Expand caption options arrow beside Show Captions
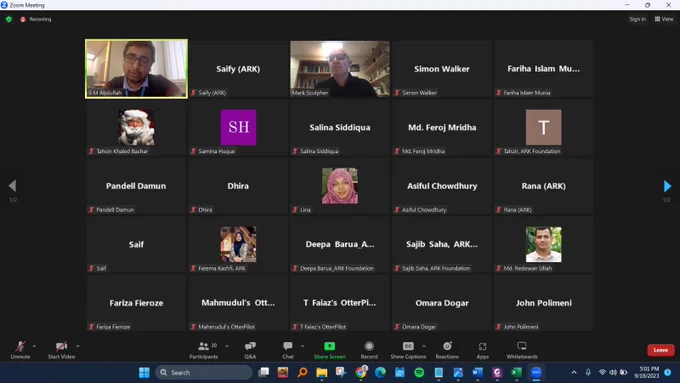The image size is (680, 383). (x=424, y=346)
